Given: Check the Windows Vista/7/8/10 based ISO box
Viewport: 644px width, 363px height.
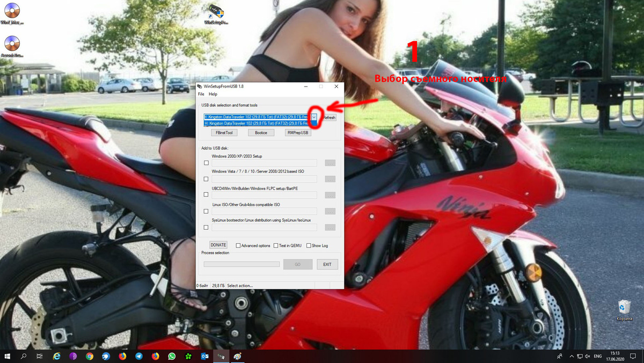Looking at the screenshot, I should point(206,179).
